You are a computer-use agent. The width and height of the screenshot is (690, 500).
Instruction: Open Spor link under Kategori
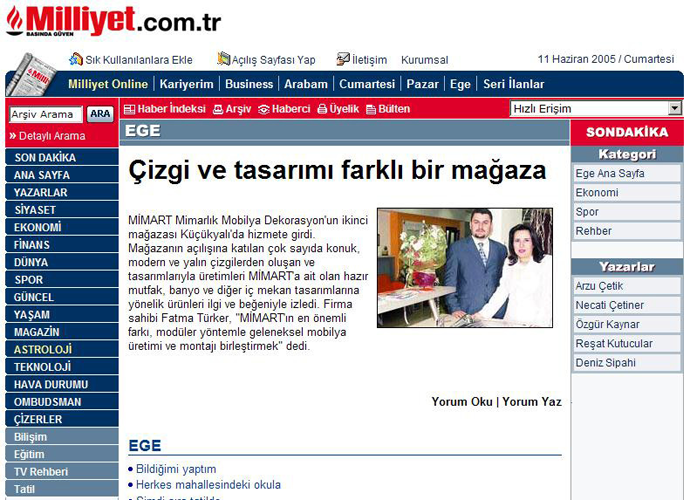tap(627, 212)
